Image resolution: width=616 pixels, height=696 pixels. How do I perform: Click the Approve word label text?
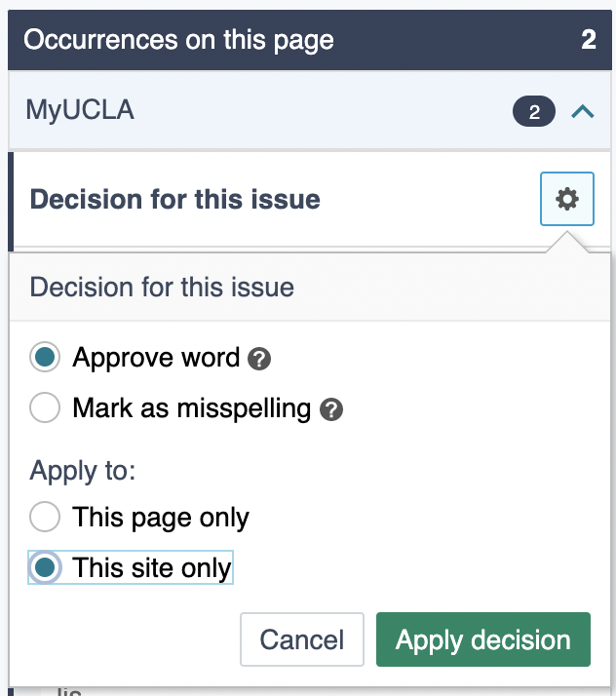click(x=156, y=358)
